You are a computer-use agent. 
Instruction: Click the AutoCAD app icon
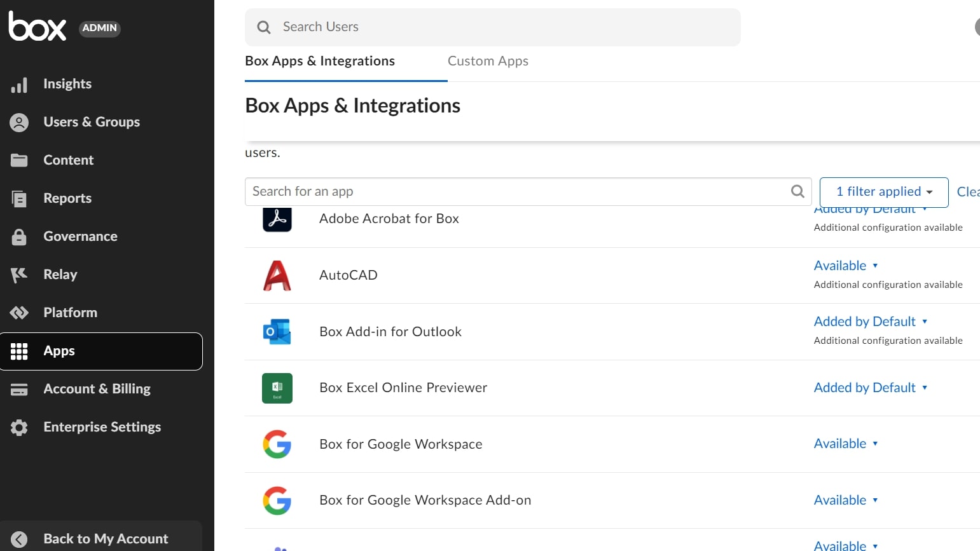(x=277, y=275)
